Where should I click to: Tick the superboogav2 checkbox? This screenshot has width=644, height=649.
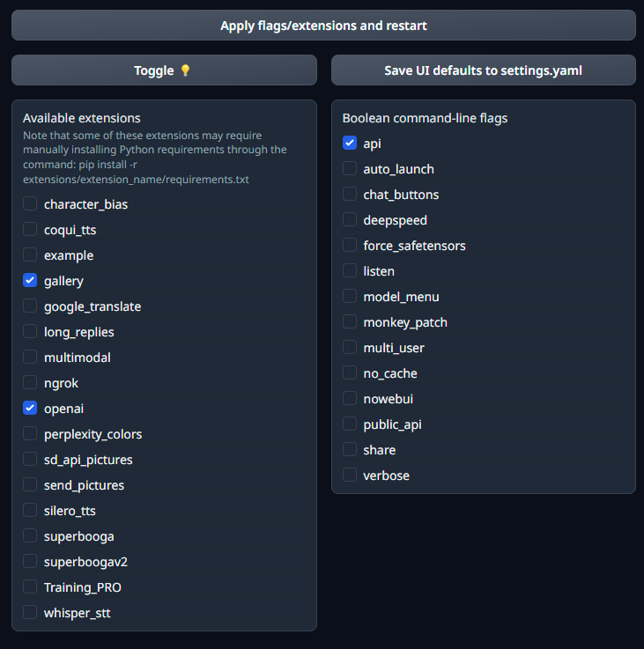point(30,561)
